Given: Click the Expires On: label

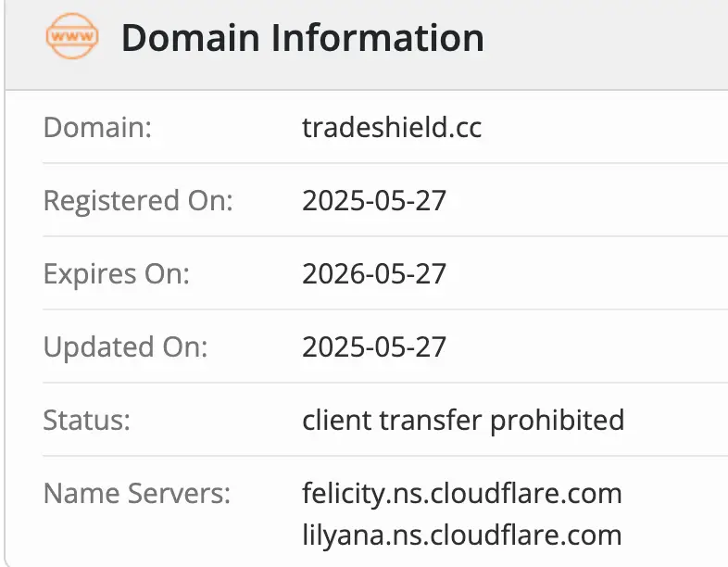Looking at the screenshot, I should point(116,273).
